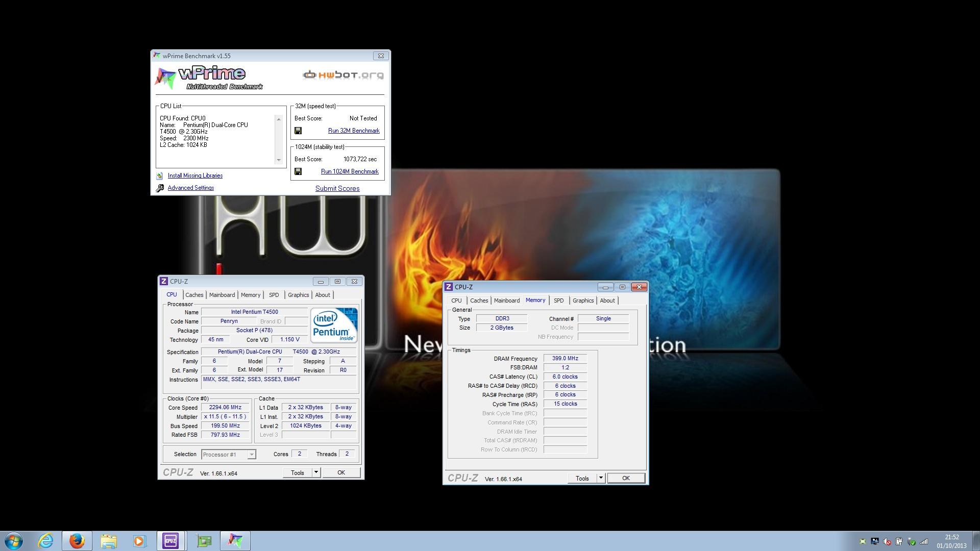This screenshot has height=551, width=980.
Task: Open Windows Explorer folder icon on taskbar
Action: pyautogui.click(x=108, y=541)
